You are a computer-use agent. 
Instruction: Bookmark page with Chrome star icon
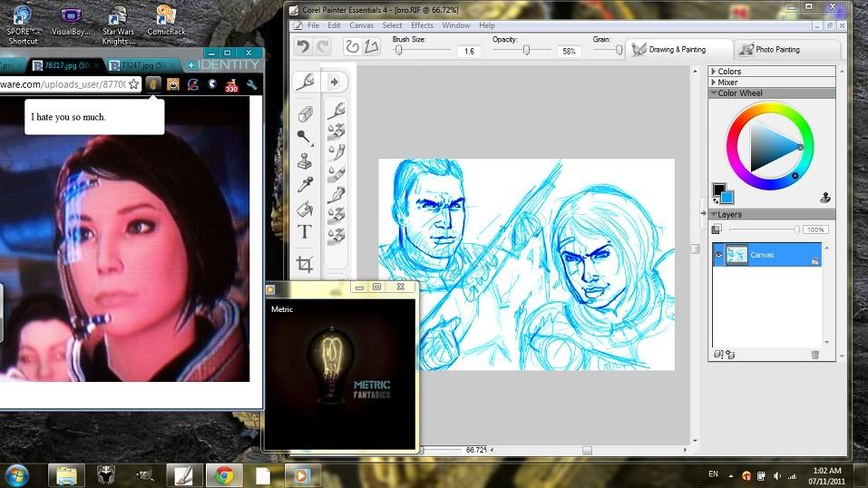[133, 84]
